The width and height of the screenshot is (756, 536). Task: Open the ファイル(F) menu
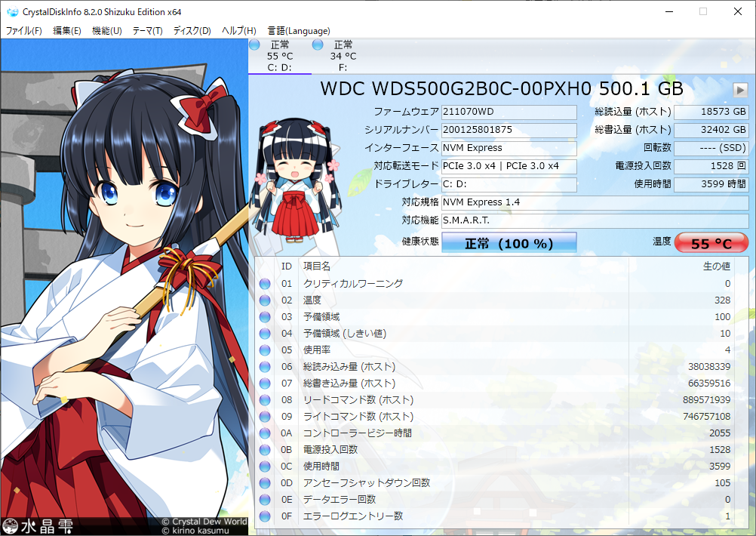click(24, 31)
